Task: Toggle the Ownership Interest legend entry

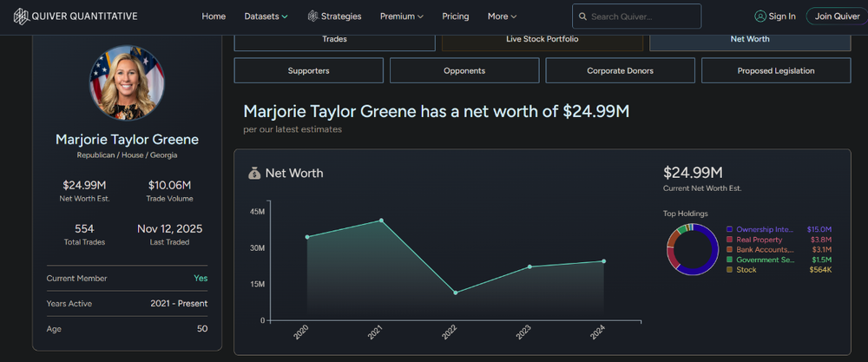Action: coord(759,229)
